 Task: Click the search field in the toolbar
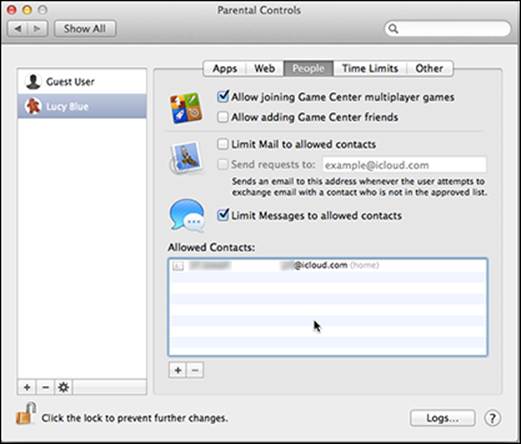pyautogui.click(x=448, y=29)
